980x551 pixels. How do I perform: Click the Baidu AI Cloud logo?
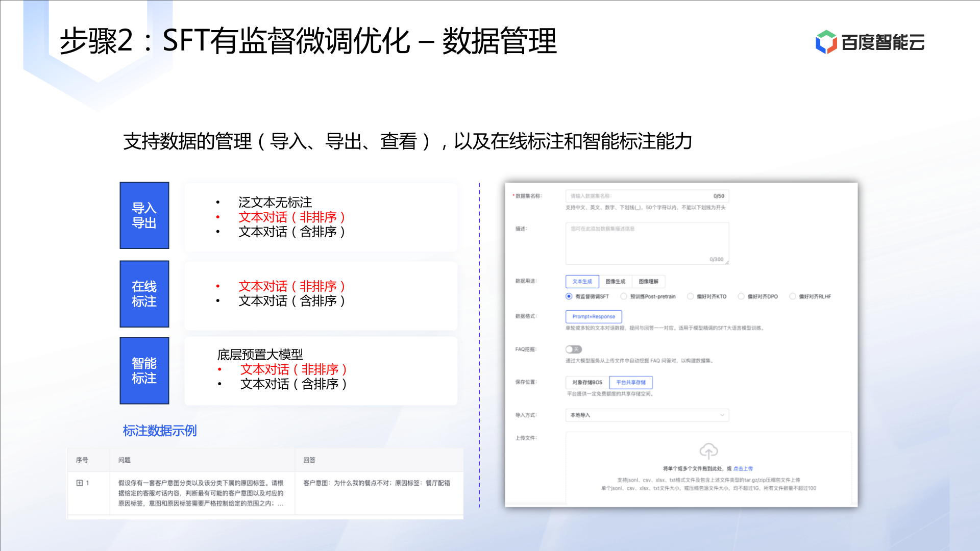point(870,42)
